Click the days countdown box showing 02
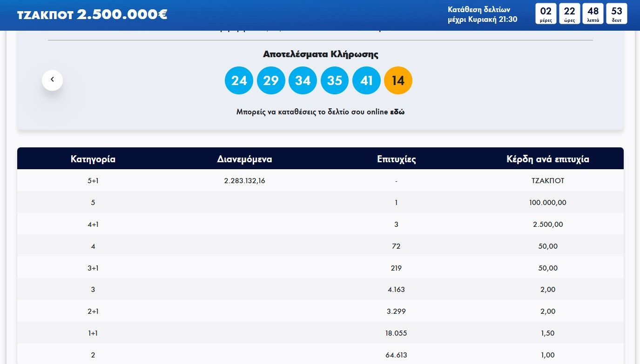This screenshot has height=364, width=640. (x=546, y=13)
